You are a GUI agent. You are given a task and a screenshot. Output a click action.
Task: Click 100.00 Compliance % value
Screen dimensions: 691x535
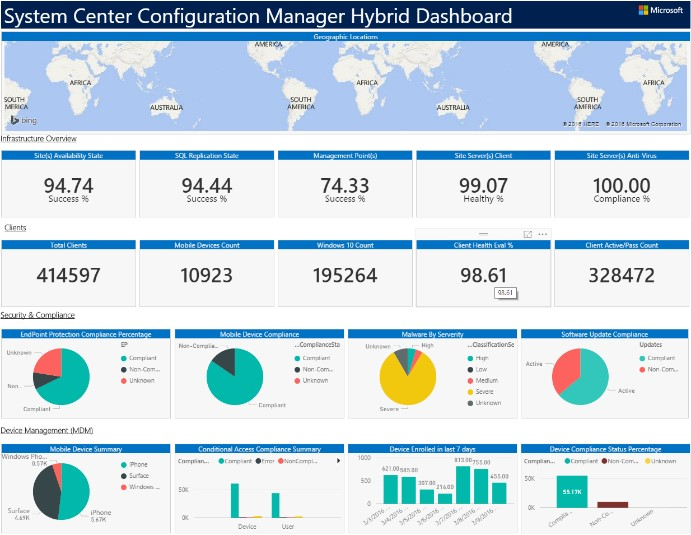(621, 186)
